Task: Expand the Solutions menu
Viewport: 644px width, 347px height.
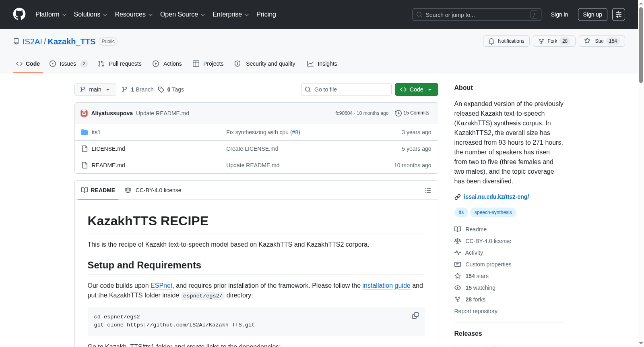Action: 91,15
